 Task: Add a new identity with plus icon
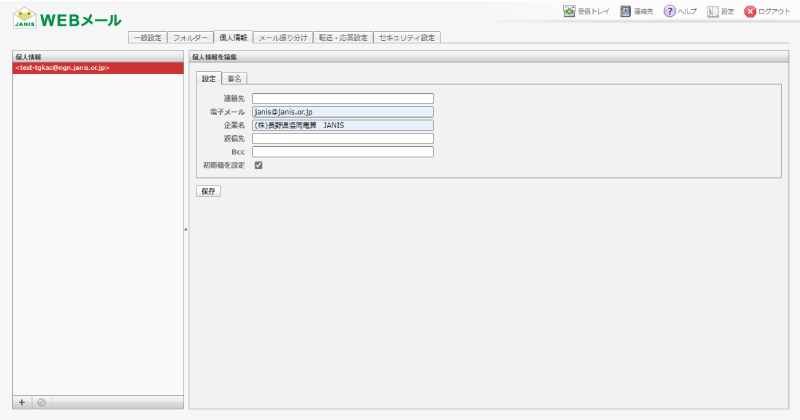coord(22,402)
